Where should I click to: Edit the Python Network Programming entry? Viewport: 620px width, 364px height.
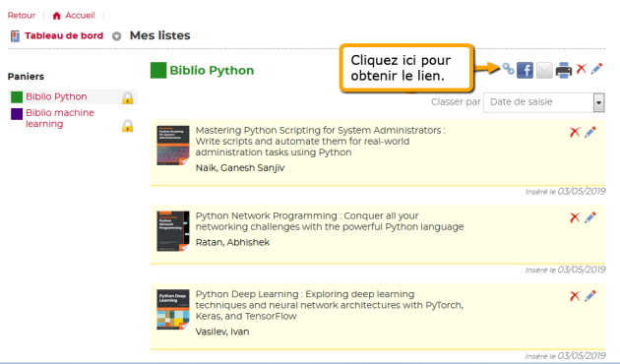click(x=590, y=217)
